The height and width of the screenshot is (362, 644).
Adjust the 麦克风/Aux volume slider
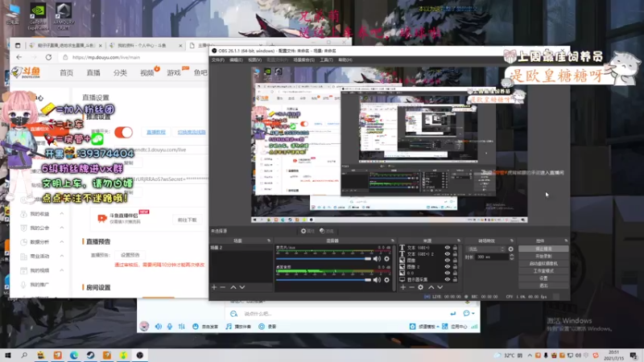tap(324, 259)
